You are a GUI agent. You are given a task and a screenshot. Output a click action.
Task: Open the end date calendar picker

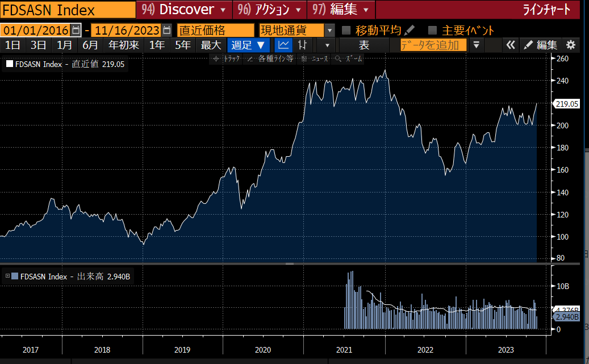[x=167, y=30]
